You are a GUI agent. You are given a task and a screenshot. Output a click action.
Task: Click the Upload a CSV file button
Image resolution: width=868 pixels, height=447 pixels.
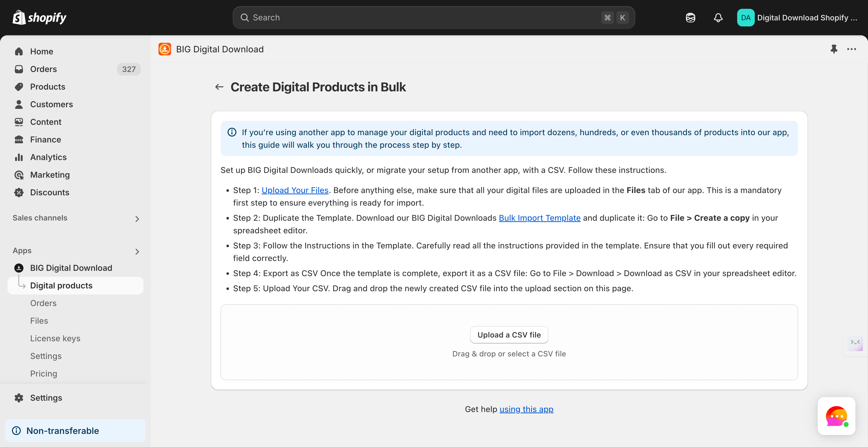509,335
